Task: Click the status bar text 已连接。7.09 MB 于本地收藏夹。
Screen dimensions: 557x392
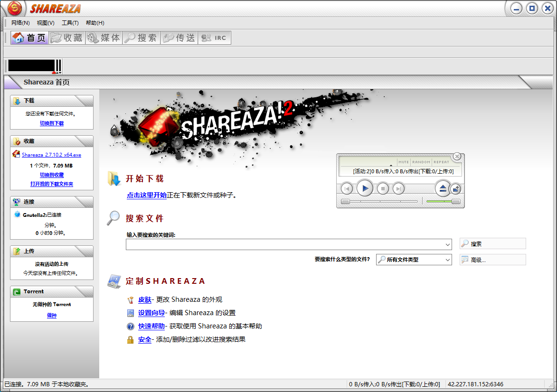Action: pos(47,384)
